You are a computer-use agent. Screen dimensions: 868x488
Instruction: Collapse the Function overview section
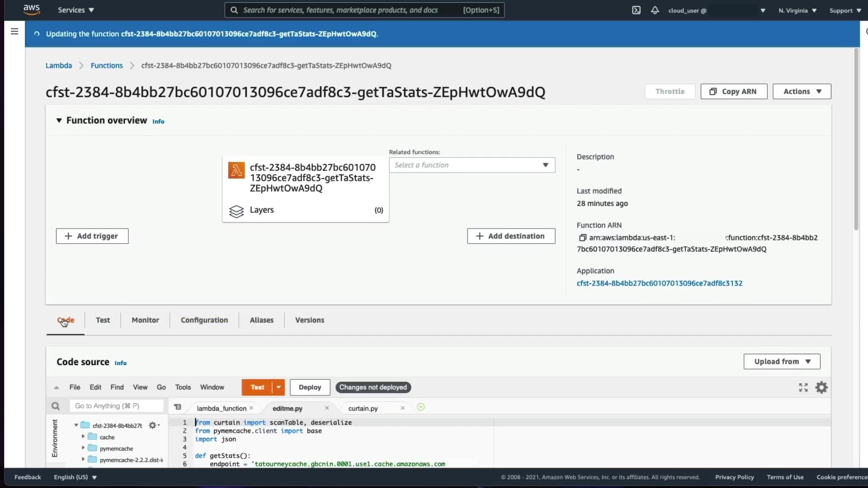pyautogui.click(x=59, y=120)
